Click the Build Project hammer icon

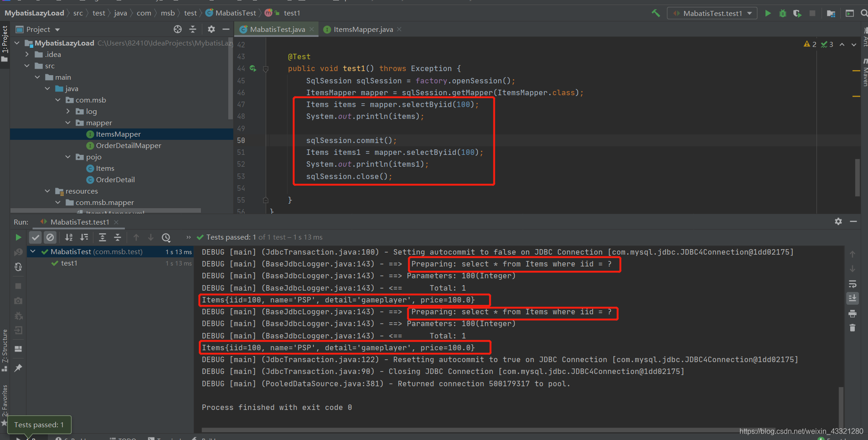point(656,13)
